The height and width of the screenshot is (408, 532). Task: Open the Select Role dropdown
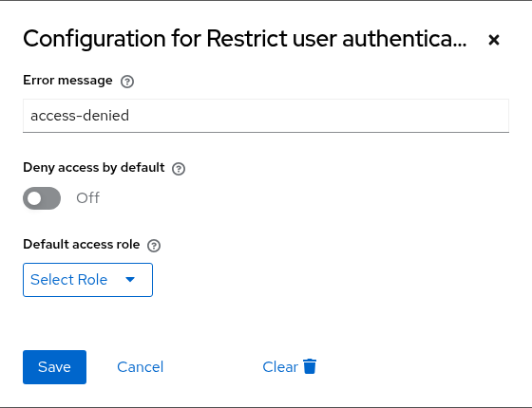[87, 280]
